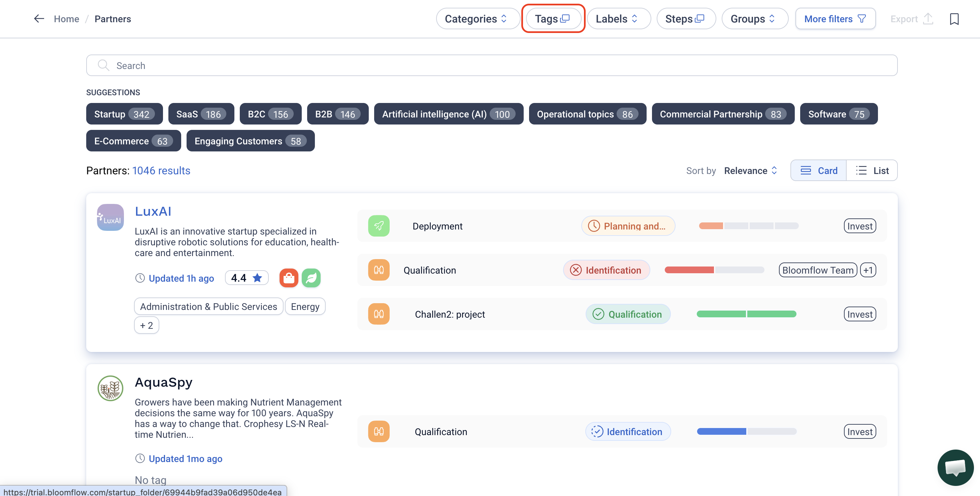The width and height of the screenshot is (980, 496).
Task: Select the B2B 146 suggestion
Action: [337, 114]
